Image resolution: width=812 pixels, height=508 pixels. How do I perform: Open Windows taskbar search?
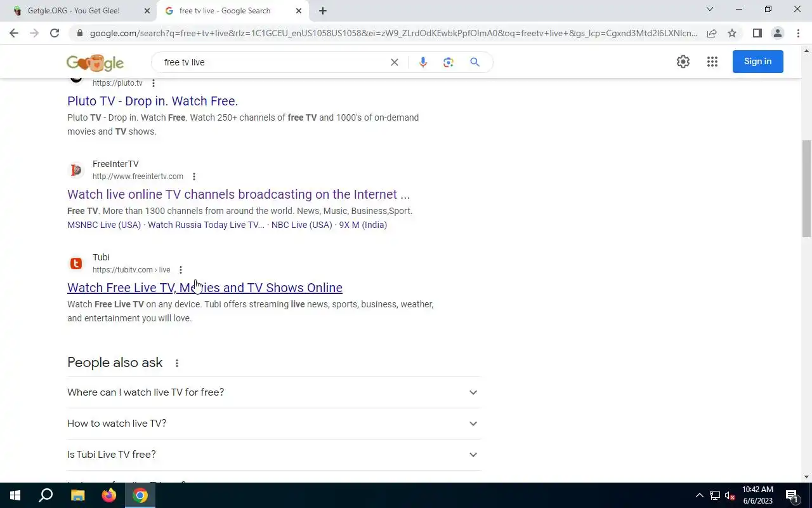coord(46,495)
